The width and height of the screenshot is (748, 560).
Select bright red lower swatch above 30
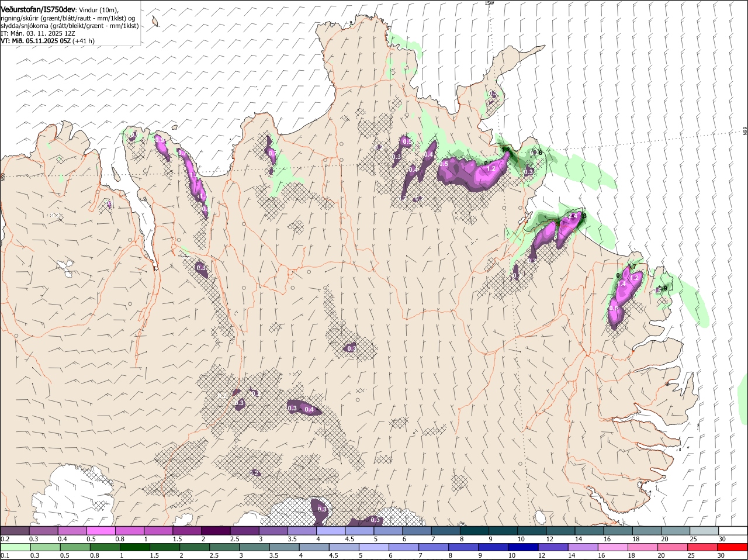(x=732, y=547)
